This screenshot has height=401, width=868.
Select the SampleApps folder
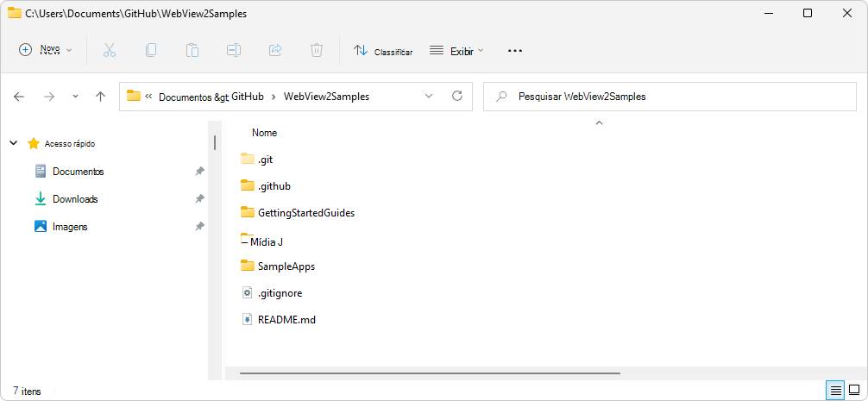pyautogui.click(x=278, y=266)
